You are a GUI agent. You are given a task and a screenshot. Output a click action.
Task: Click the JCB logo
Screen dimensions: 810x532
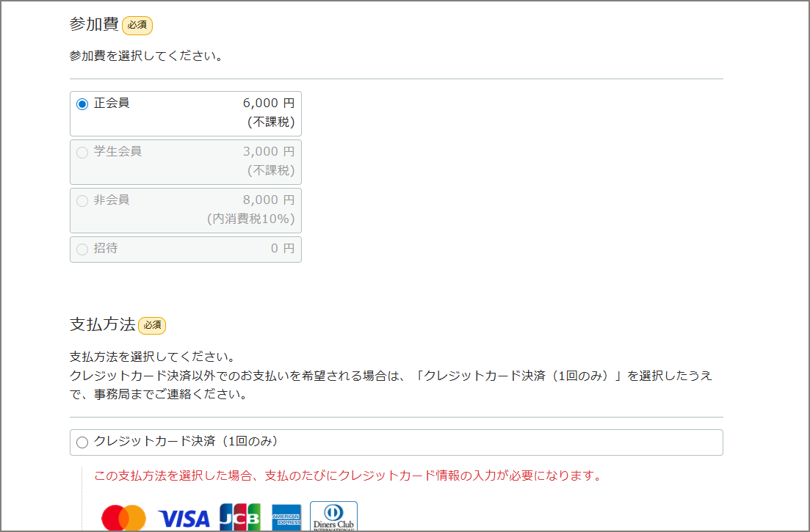(240, 517)
